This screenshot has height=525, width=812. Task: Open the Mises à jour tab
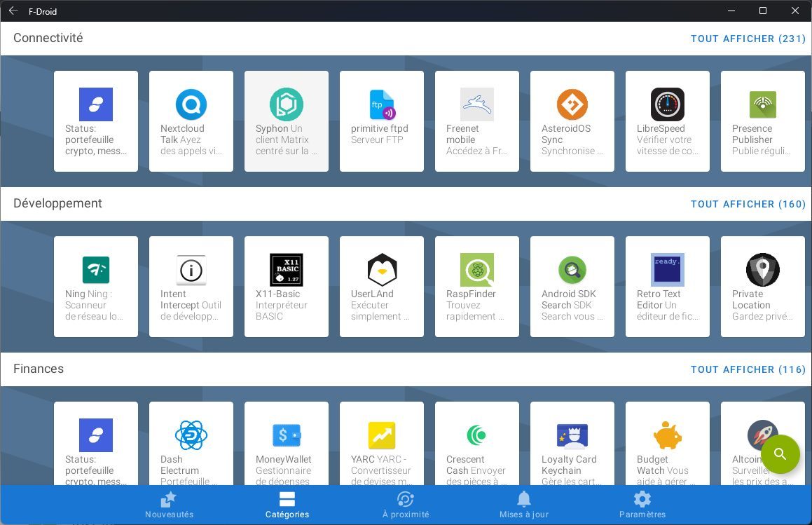click(x=523, y=505)
